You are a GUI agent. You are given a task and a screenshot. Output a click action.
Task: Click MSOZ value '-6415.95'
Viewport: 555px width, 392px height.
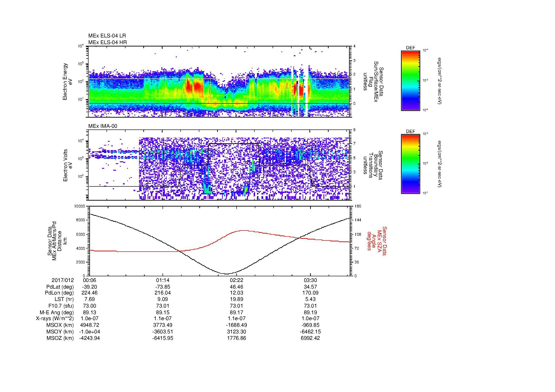click(x=163, y=338)
